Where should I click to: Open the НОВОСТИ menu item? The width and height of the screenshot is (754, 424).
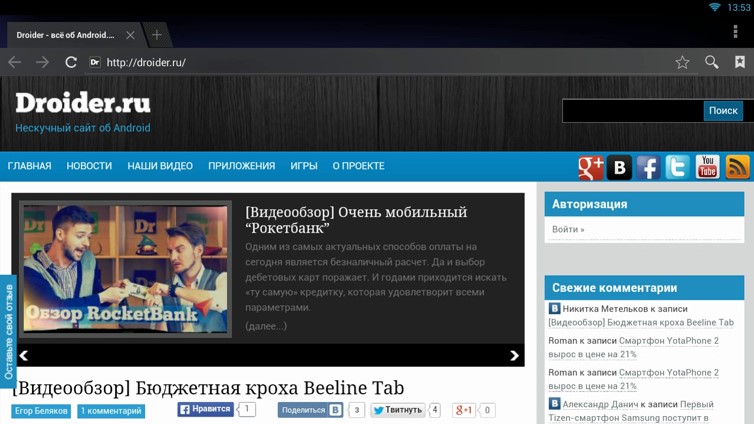[x=89, y=166]
